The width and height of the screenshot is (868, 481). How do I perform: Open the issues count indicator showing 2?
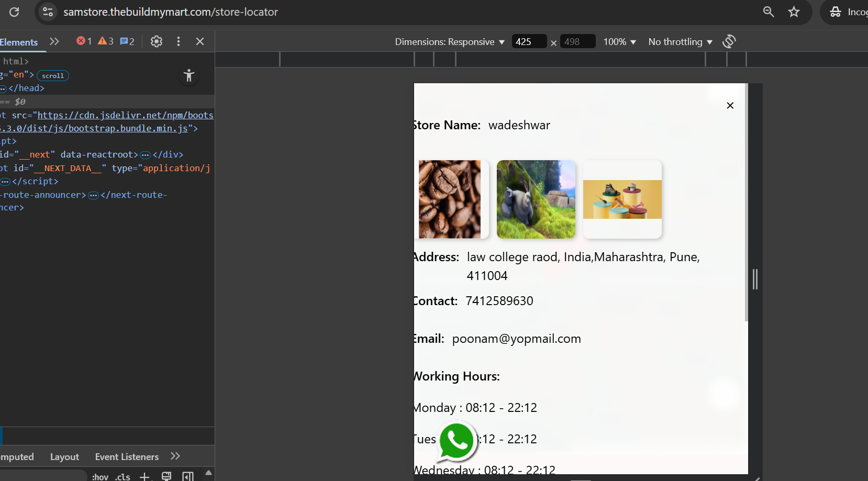[127, 41]
